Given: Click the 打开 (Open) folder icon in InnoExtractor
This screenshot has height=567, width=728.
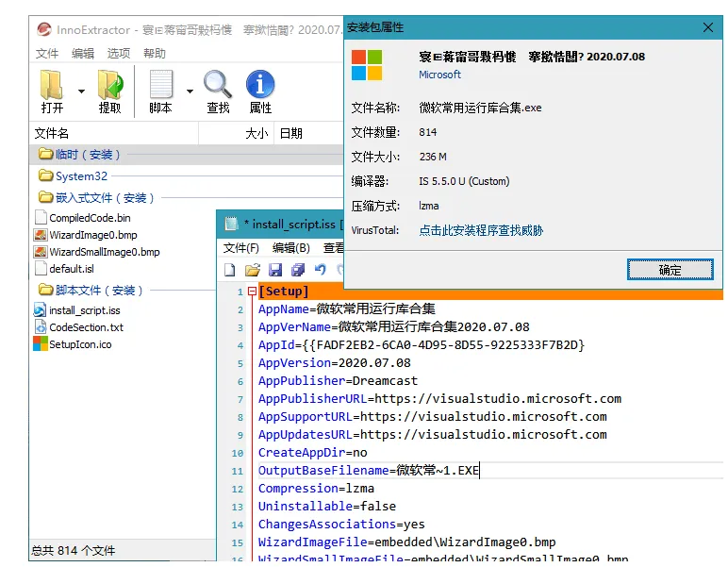Looking at the screenshot, I should (x=52, y=85).
